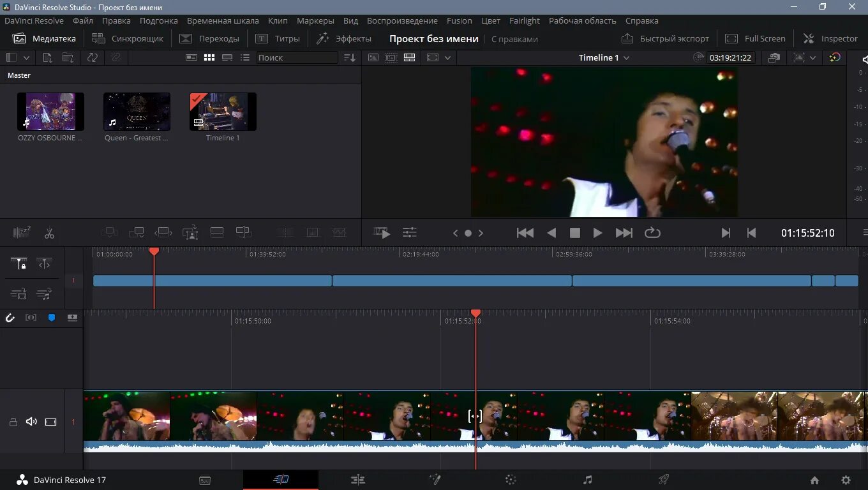Click the Close Up edit icon
Image resolution: width=868 pixels, height=490 pixels.
coord(190,233)
